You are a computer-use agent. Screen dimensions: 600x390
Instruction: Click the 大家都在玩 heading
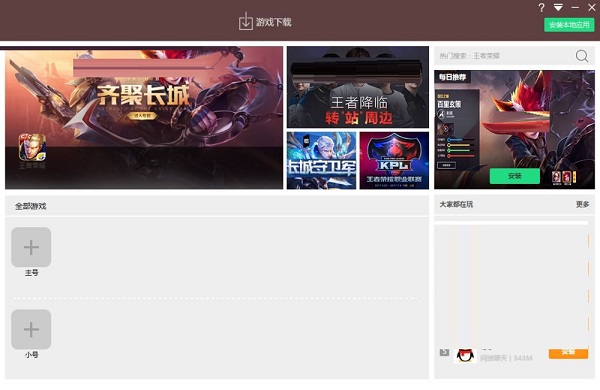456,204
